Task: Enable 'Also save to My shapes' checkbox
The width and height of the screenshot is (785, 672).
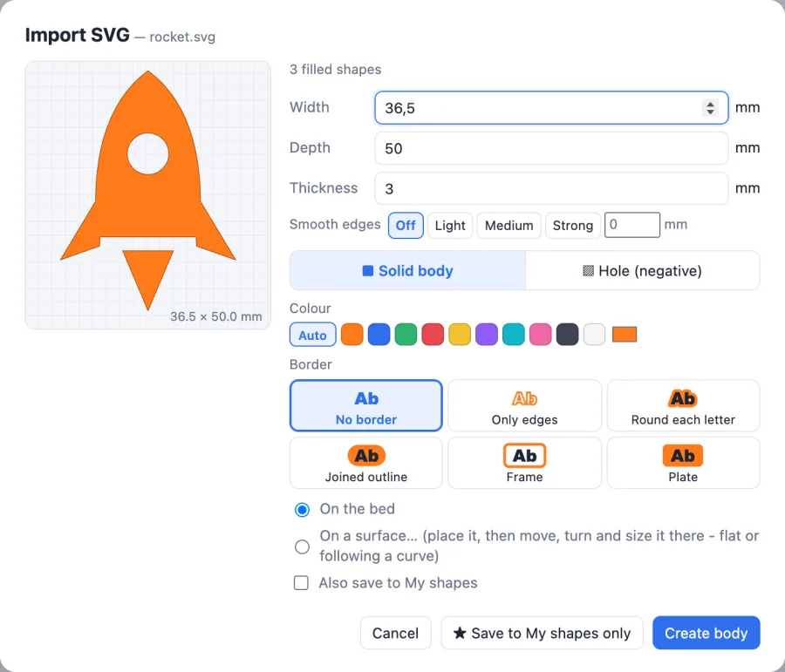Action: [301, 583]
